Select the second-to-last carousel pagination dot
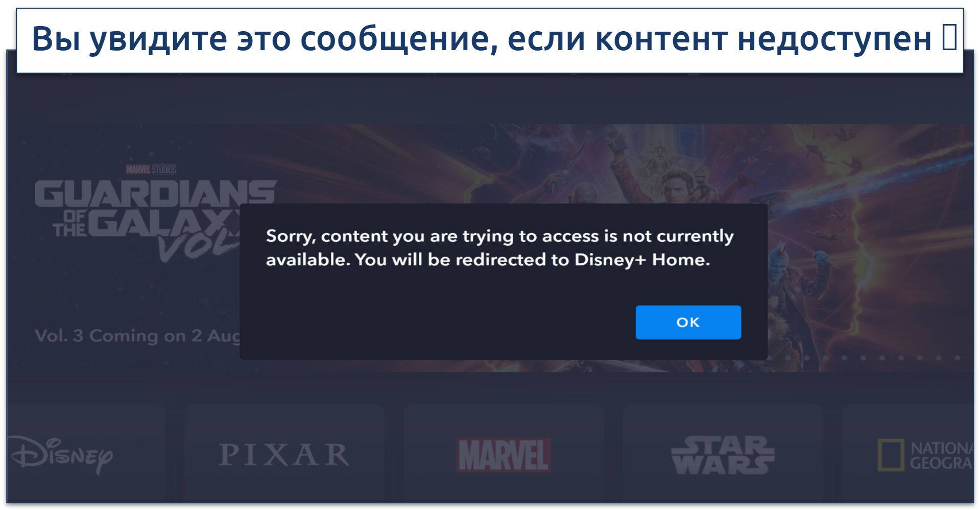 click(x=939, y=358)
